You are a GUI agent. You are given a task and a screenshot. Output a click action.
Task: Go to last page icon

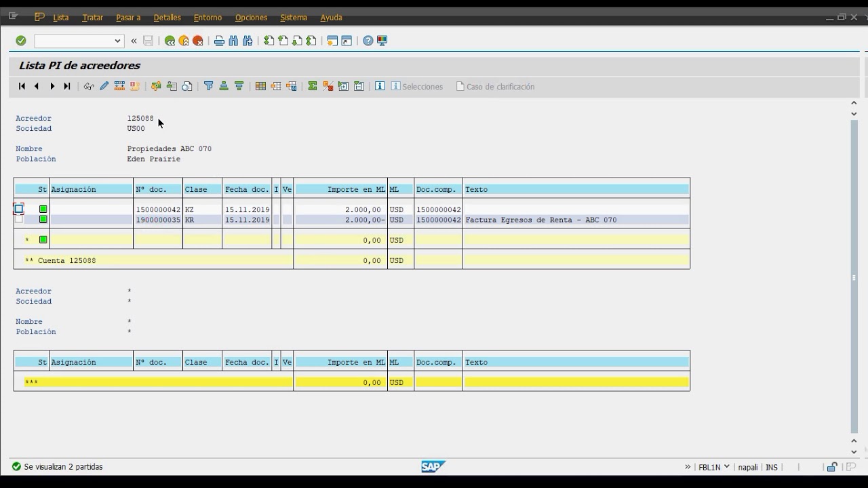[311, 41]
